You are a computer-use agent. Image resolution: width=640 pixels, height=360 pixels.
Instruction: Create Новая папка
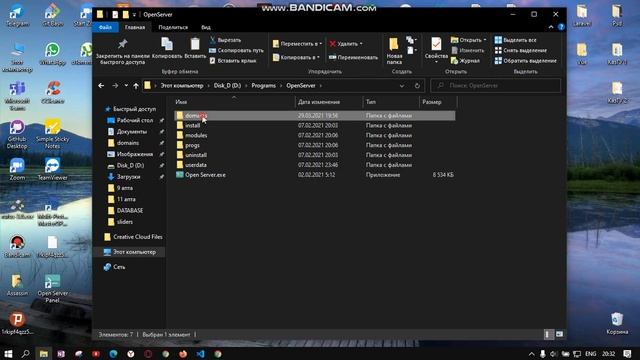click(394, 51)
